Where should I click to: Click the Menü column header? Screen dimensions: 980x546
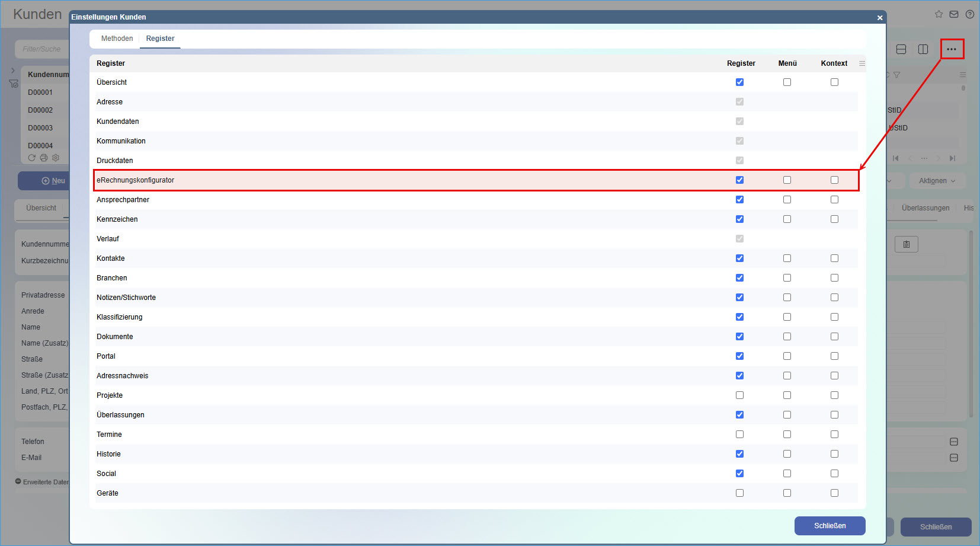coord(787,63)
